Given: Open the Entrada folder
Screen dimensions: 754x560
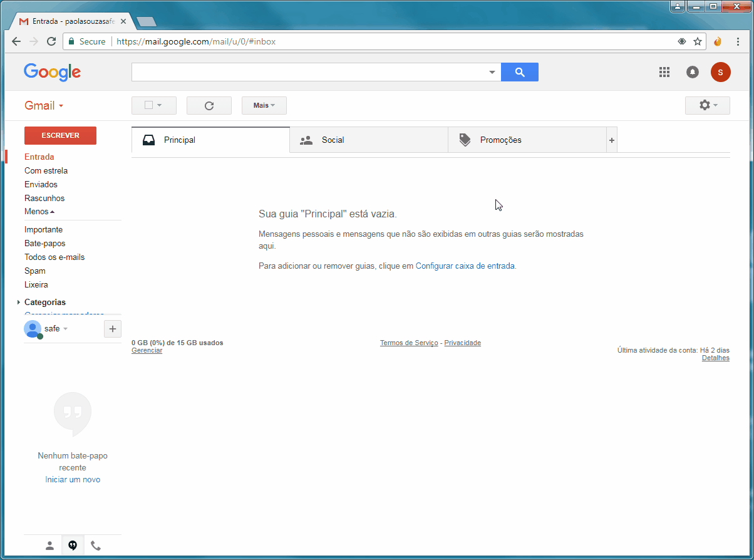Looking at the screenshot, I should pos(39,157).
